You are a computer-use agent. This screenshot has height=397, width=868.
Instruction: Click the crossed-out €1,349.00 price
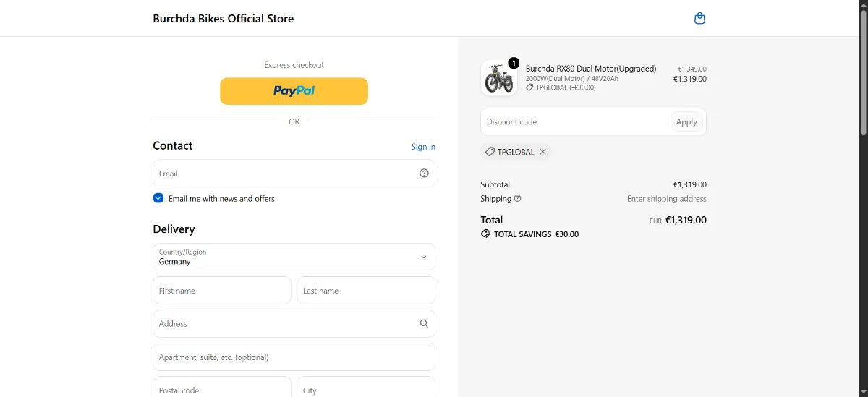coord(692,69)
